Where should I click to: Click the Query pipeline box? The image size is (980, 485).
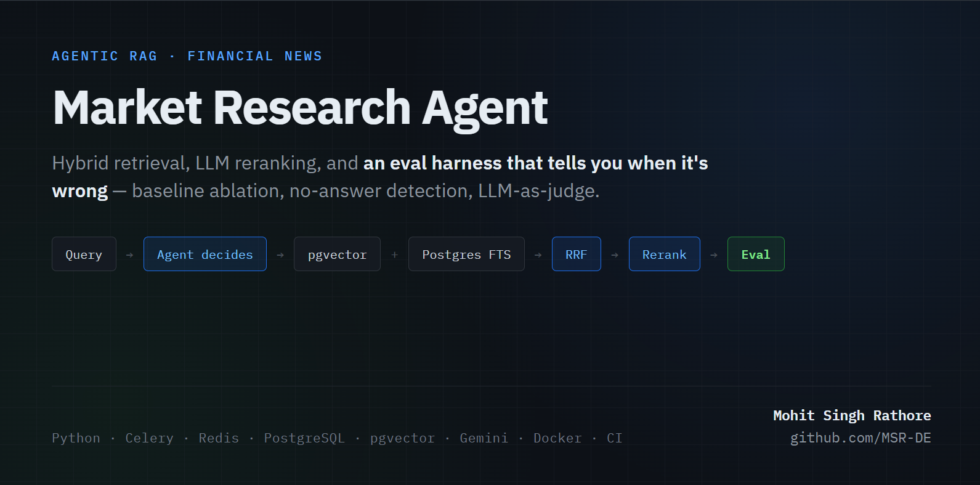84,254
